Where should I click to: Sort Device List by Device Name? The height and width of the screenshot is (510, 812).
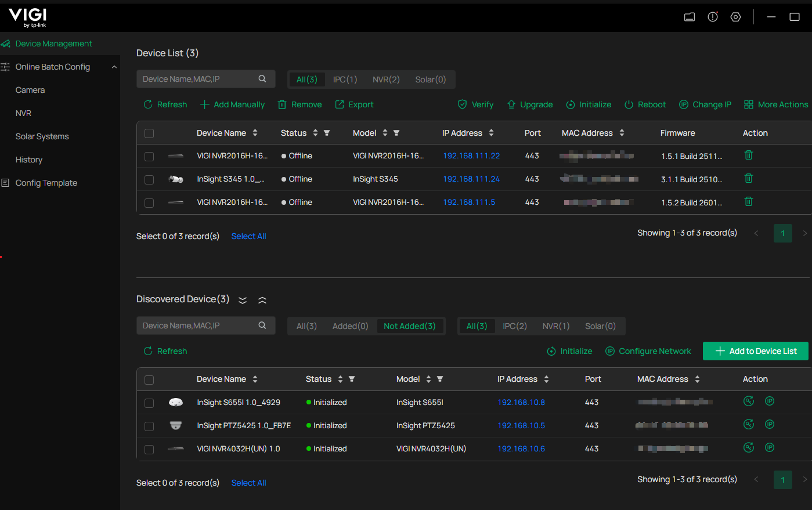point(255,133)
